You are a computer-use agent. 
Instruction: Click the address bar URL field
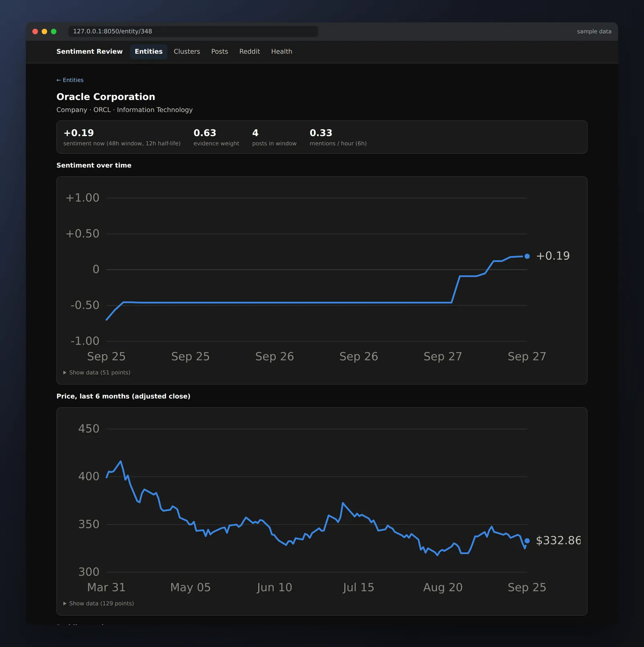[193, 31]
